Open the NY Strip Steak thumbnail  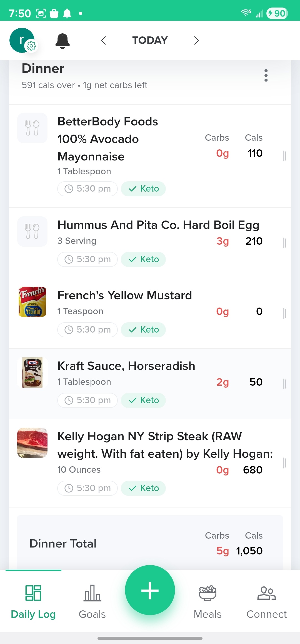point(32,443)
